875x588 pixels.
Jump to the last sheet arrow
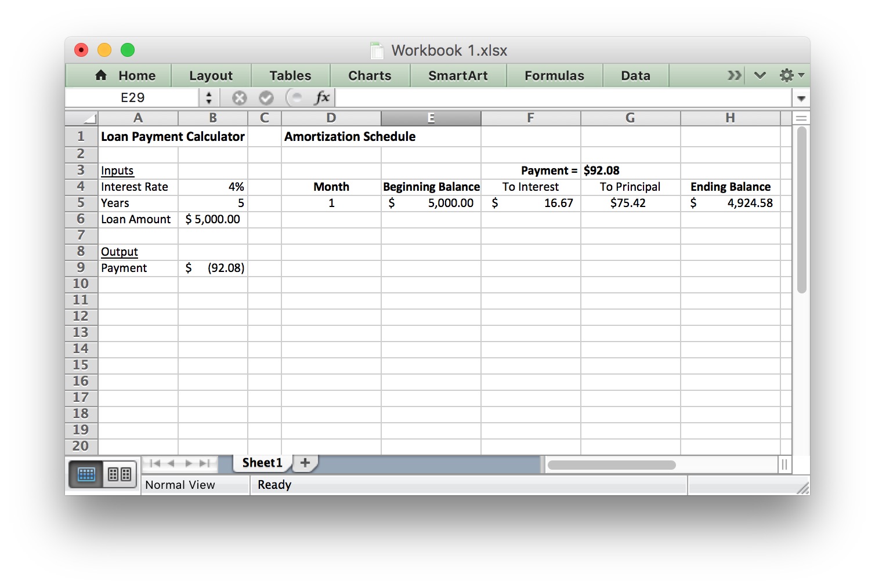[205, 463]
